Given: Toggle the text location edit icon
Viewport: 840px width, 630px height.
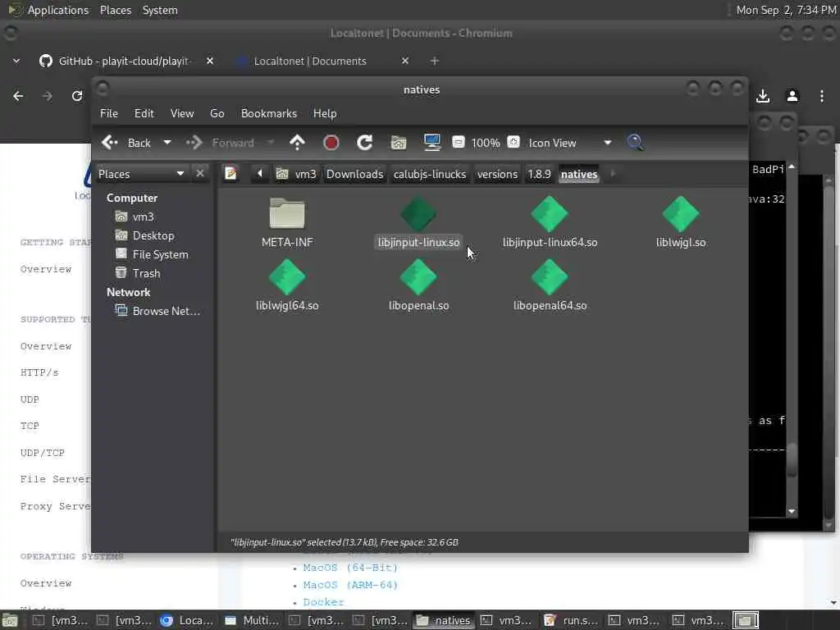Looking at the screenshot, I should (231, 174).
